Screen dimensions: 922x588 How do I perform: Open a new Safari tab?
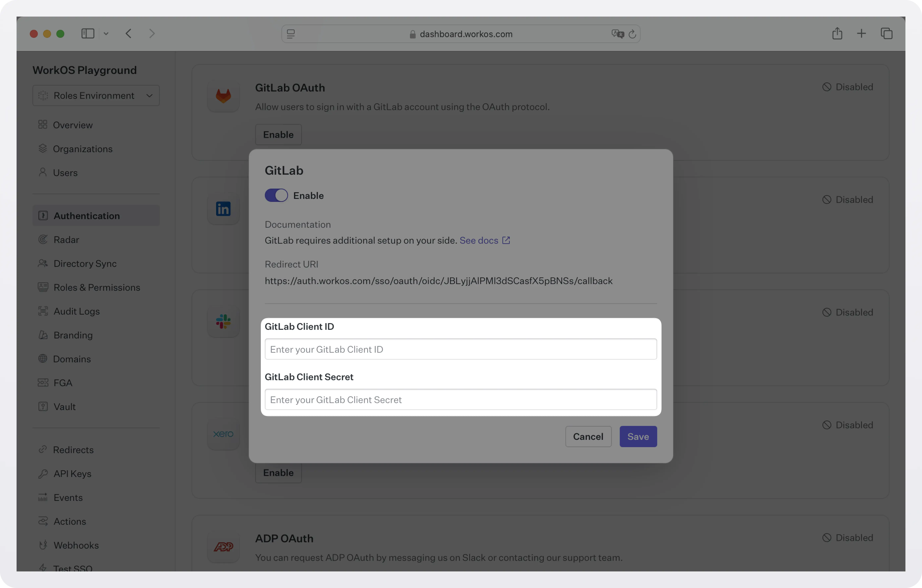pos(861,33)
